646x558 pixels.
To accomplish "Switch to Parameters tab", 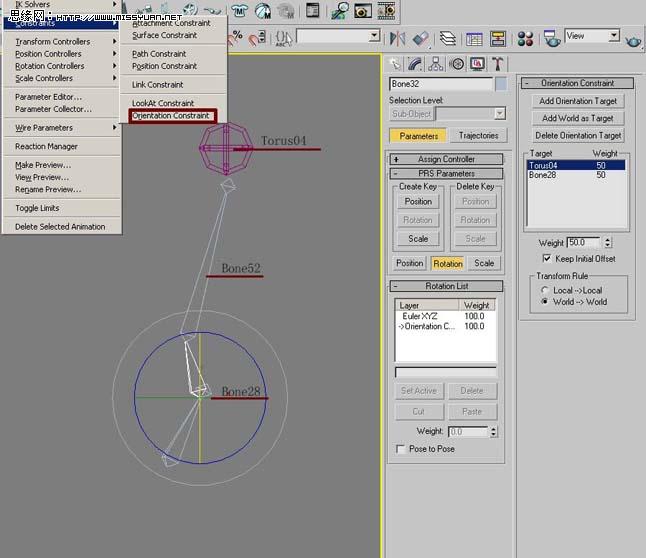I will (418, 136).
